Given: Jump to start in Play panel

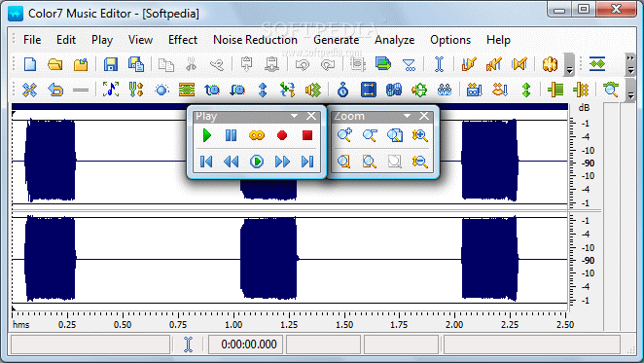Looking at the screenshot, I should coord(206,162).
